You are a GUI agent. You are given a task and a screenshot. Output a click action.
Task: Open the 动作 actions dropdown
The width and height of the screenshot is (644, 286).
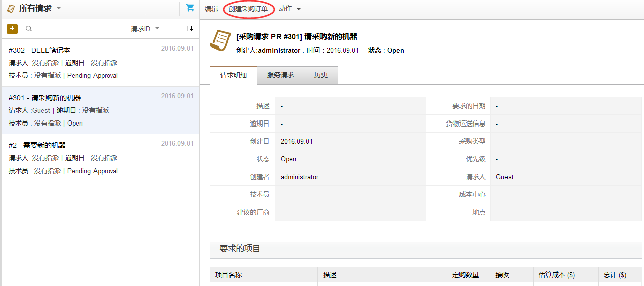(290, 9)
